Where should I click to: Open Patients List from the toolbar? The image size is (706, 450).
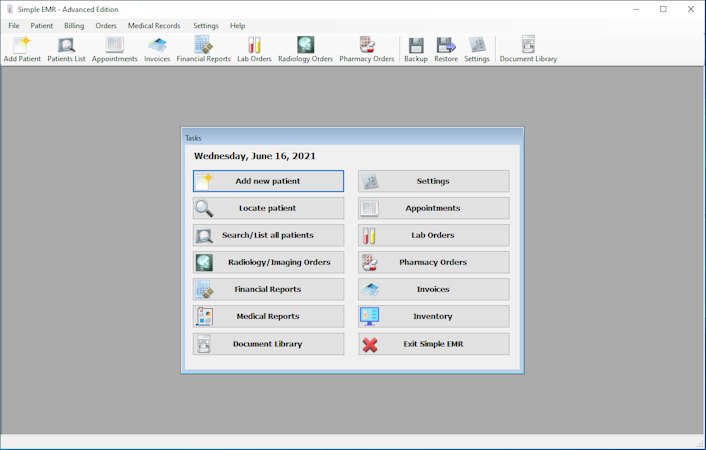(66, 50)
